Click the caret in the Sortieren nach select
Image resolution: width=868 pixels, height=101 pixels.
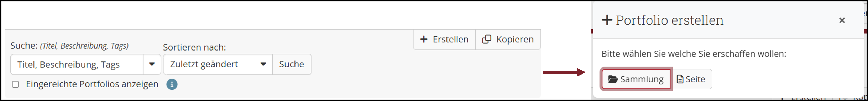pyautogui.click(x=263, y=64)
